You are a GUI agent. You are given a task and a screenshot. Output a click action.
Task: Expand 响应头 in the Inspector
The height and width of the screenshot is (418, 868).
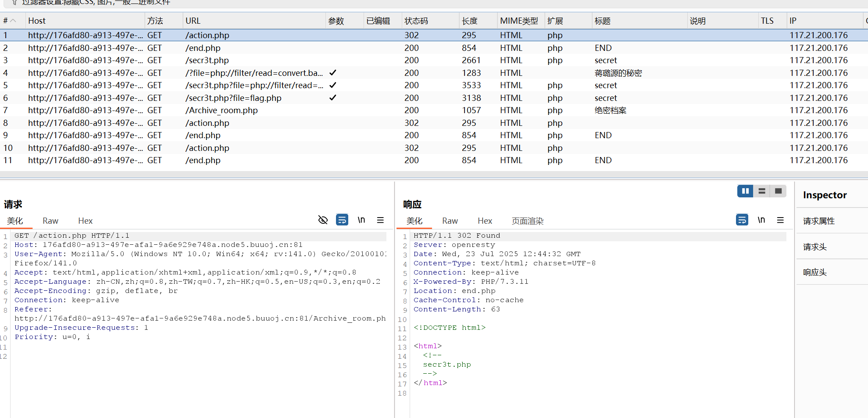point(815,272)
